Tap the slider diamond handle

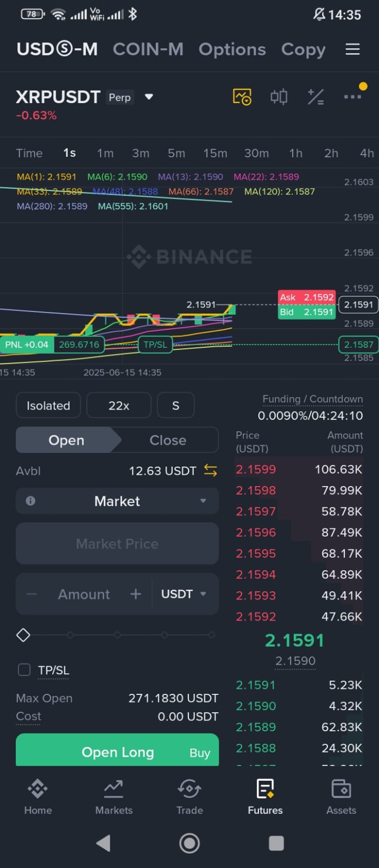23,635
